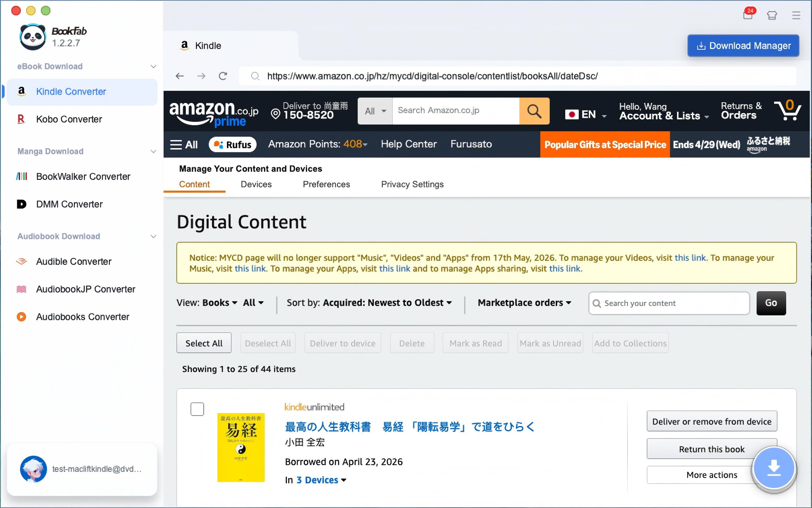Switch to the Privacy Settings tab
Screen dimensions: 812x508
412,184
